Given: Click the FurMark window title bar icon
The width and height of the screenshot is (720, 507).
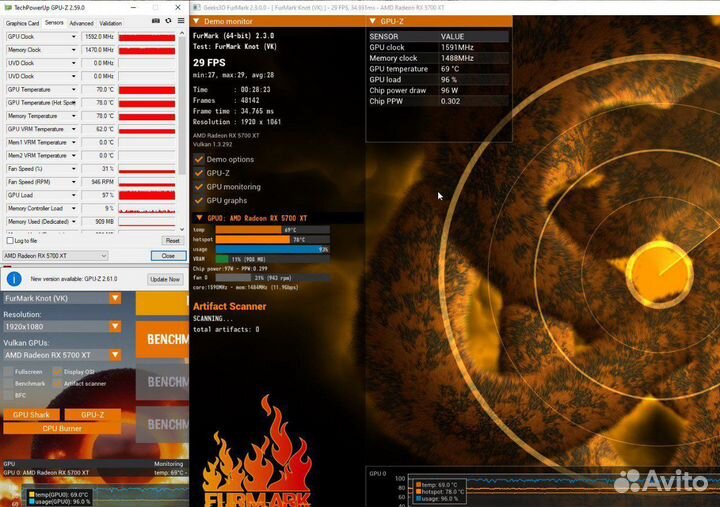Looking at the screenshot, I should (197, 7).
